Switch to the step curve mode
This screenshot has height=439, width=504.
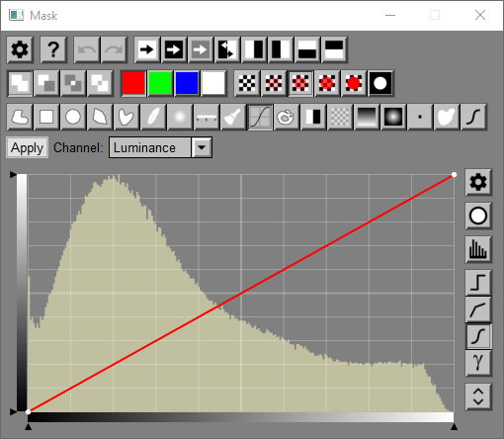pyautogui.click(x=478, y=283)
